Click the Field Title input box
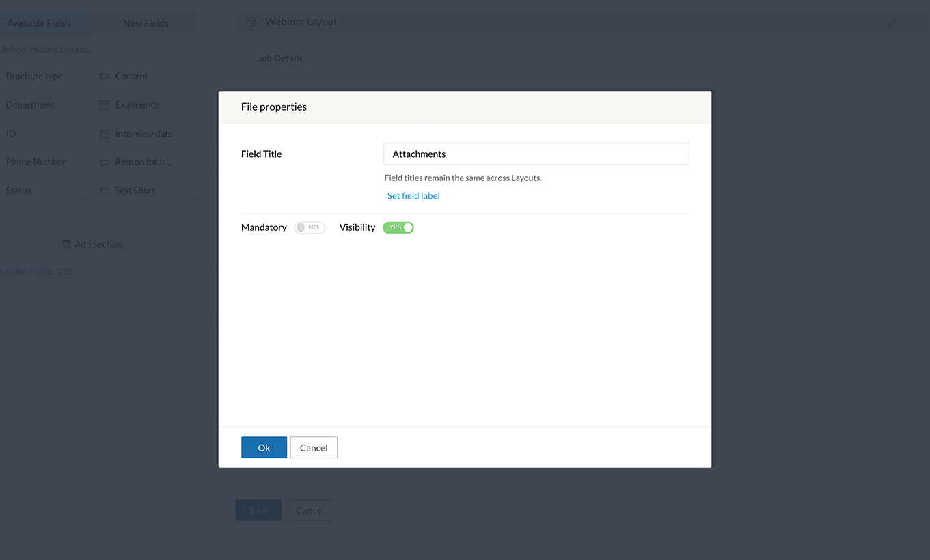This screenshot has height=560, width=930. tap(536, 154)
